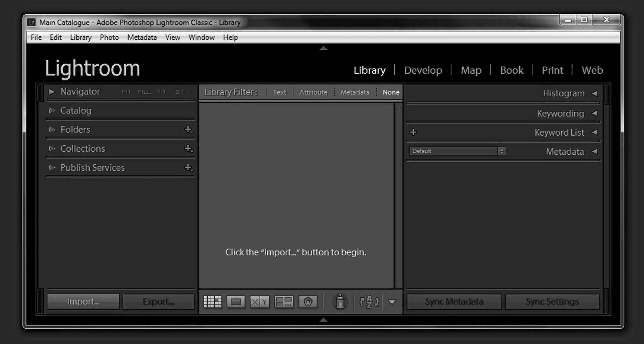Set library filter to None
This screenshot has height=344, width=644.
[391, 92]
